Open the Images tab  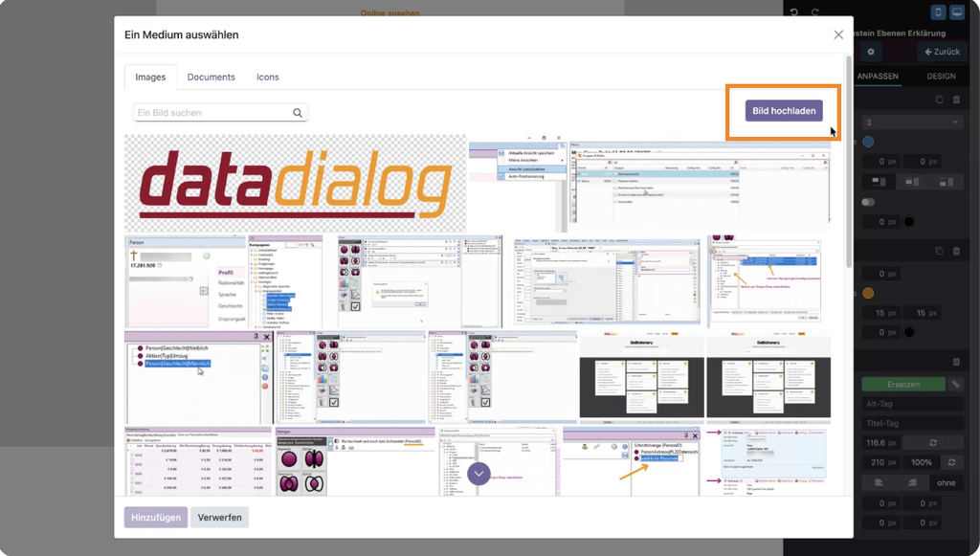pos(150,77)
